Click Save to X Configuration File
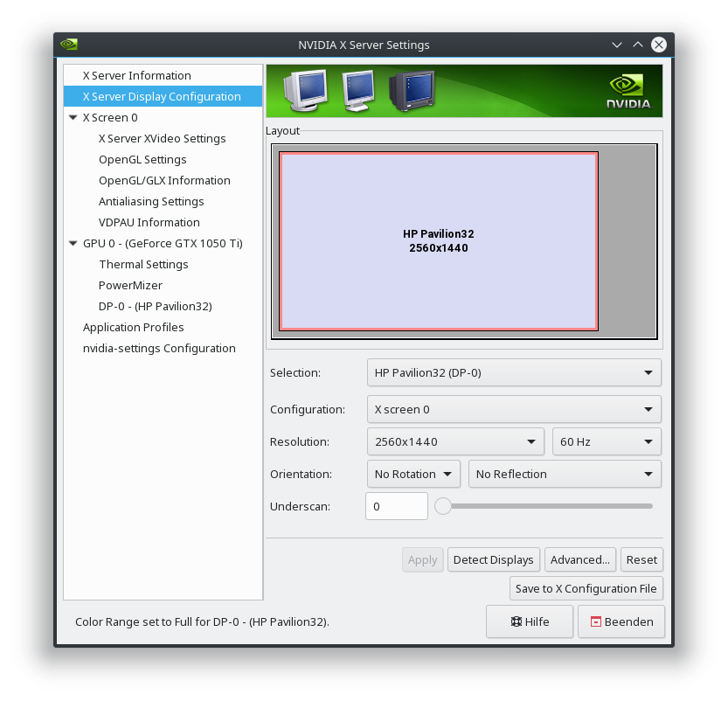This screenshot has height=701, width=728. point(586,588)
